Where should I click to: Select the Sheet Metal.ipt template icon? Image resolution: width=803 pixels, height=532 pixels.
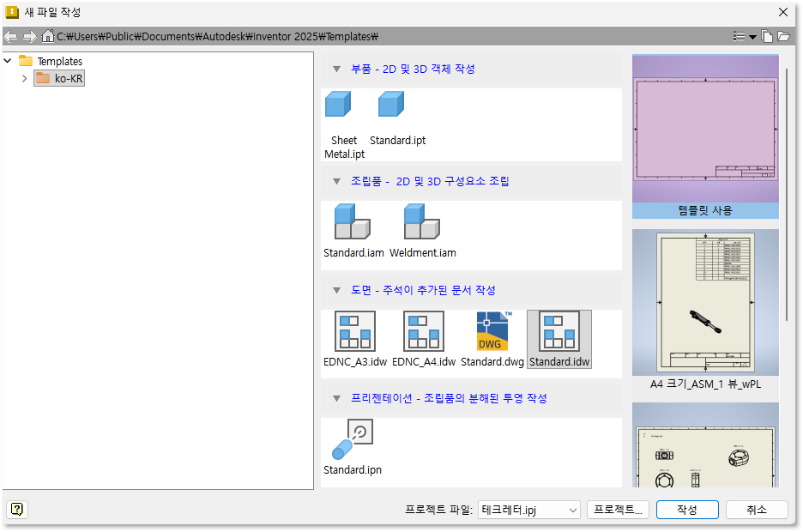click(x=338, y=106)
